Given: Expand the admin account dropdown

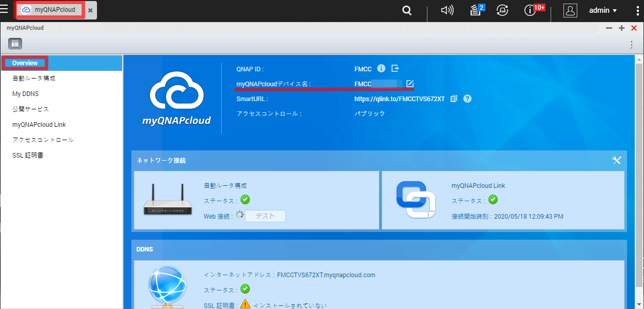Looking at the screenshot, I should [x=603, y=10].
